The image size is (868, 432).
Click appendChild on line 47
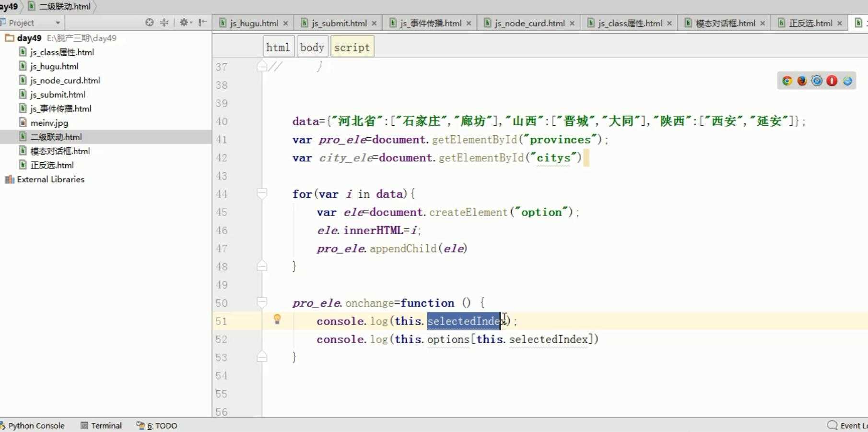tap(403, 249)
